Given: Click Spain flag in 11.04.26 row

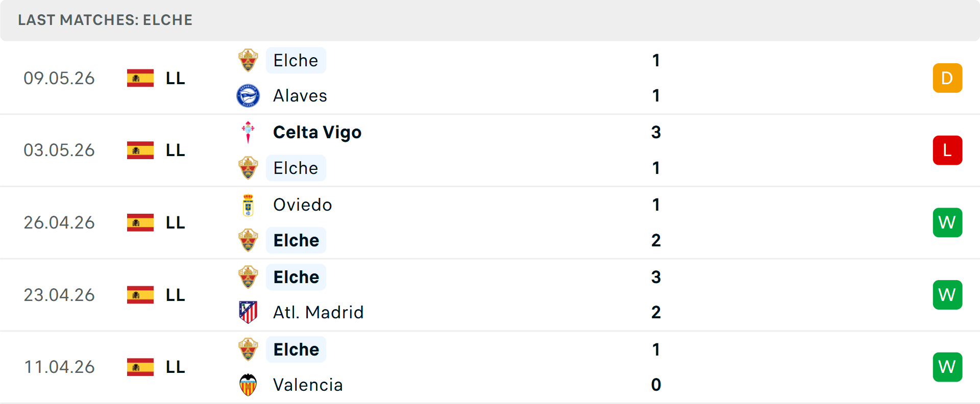Looking at the screenshot, I should click(x=140, y=367).
